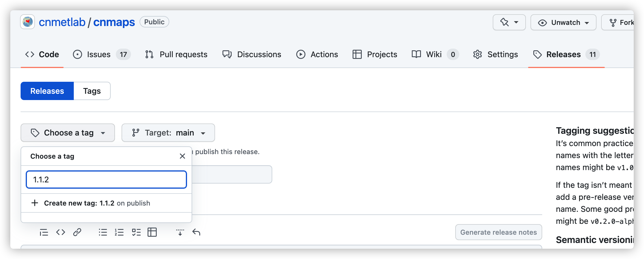Click the Public visibility label
The image size is (644, 259).
154,22
